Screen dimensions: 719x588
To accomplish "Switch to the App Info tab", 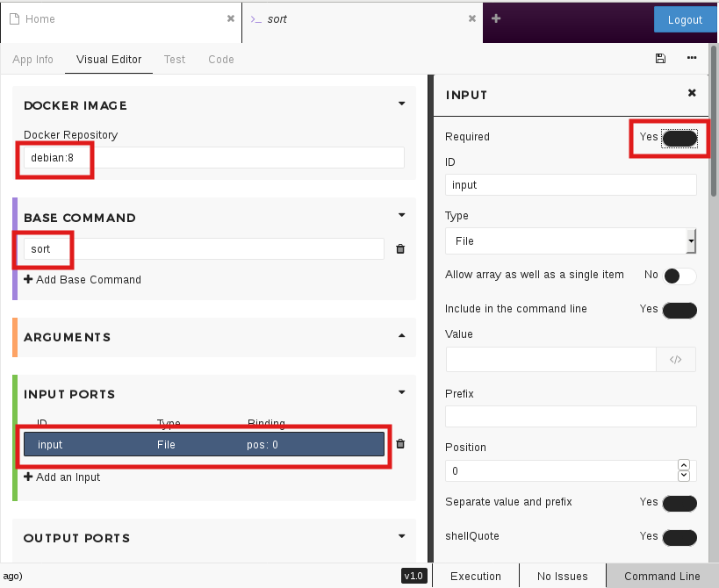I will (32, 60).
